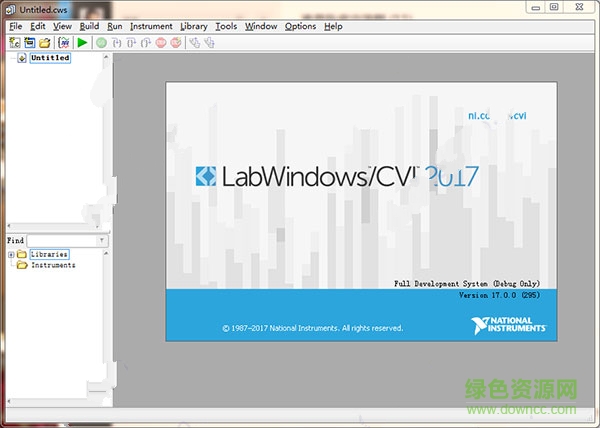Open a file with the folder toolbar icon
600x428 pixels.
point(45,42)
